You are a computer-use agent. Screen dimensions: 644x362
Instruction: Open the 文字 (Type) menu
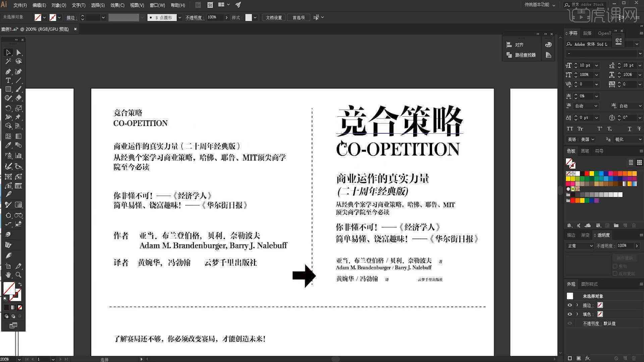(78, 5)
